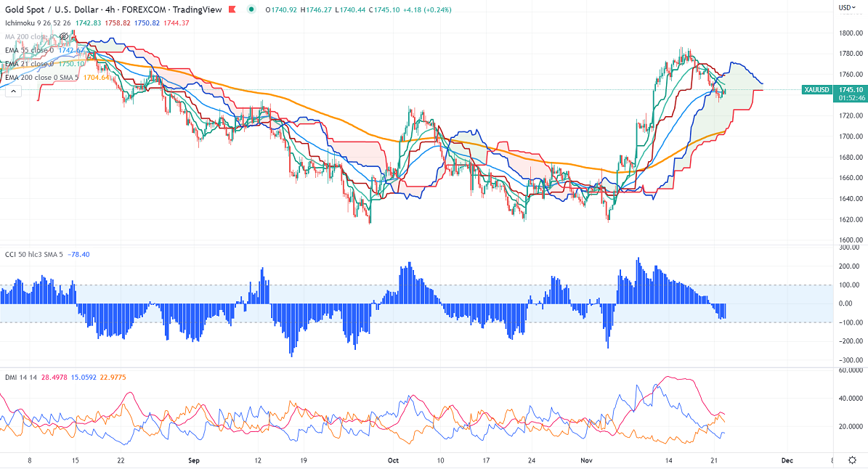The image size is (868, 469).
Task: Click the 1745.10 current price marker
Action: click(851, 89)
